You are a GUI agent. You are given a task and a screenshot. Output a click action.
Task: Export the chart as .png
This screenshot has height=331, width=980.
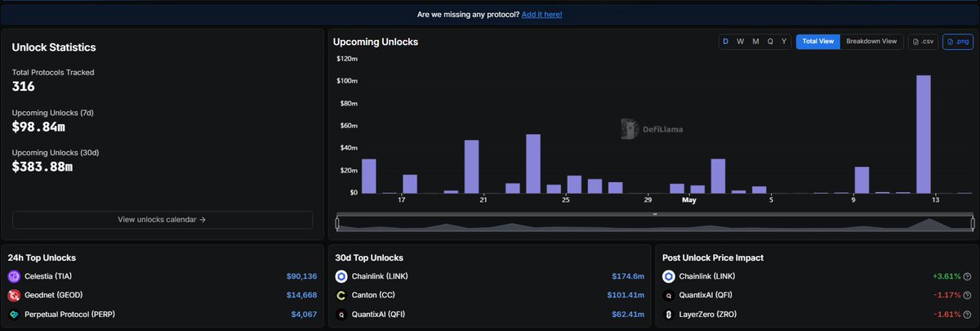[x=957, y=41]
